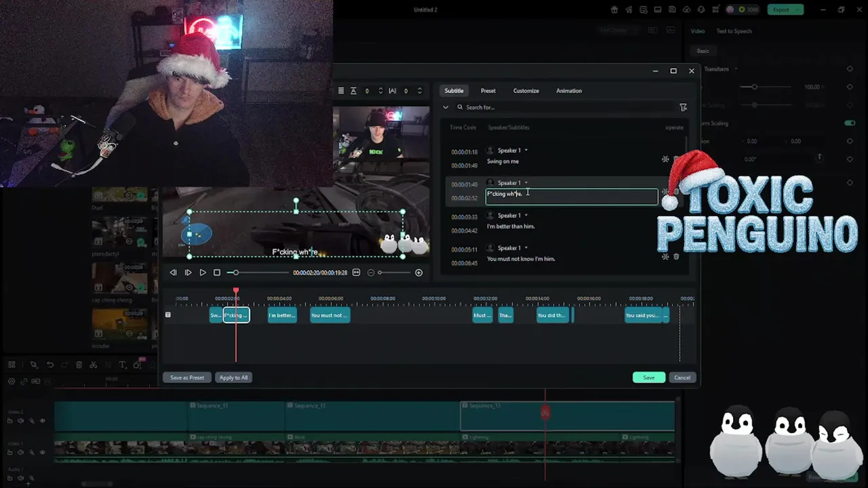Fit the subtitle timeline to window
The width and height of the screenshot is (868, 488).
pyautogui.click(x=356, y=272)
